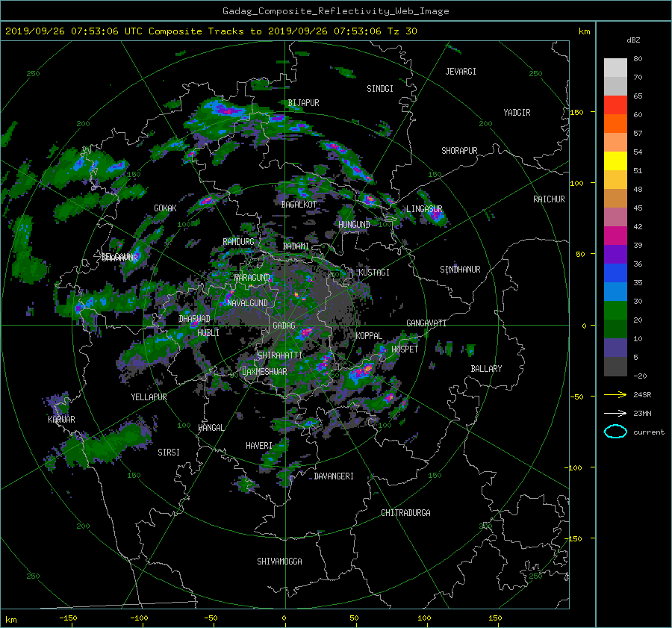
Task: Click the yellow 24SR arrow legend icon
Action: click(615, 394)
